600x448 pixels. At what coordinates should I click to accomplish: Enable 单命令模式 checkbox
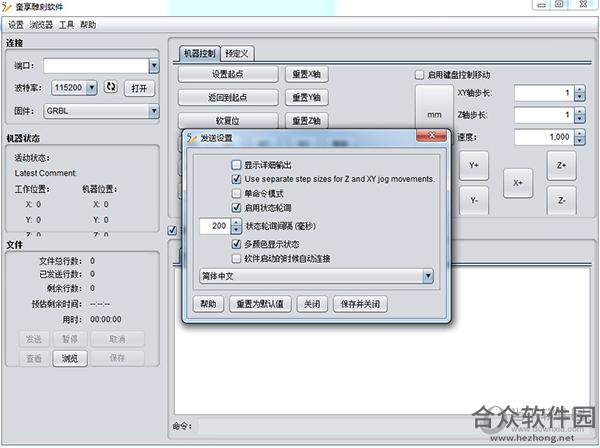pyautogui.click(x=236, y=193)
